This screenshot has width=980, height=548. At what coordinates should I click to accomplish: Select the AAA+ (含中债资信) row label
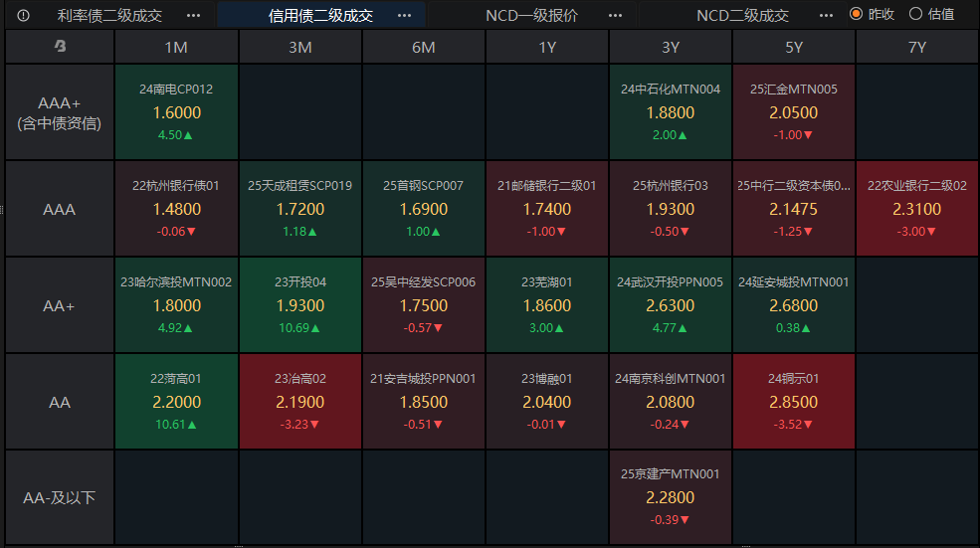[60, 112]
